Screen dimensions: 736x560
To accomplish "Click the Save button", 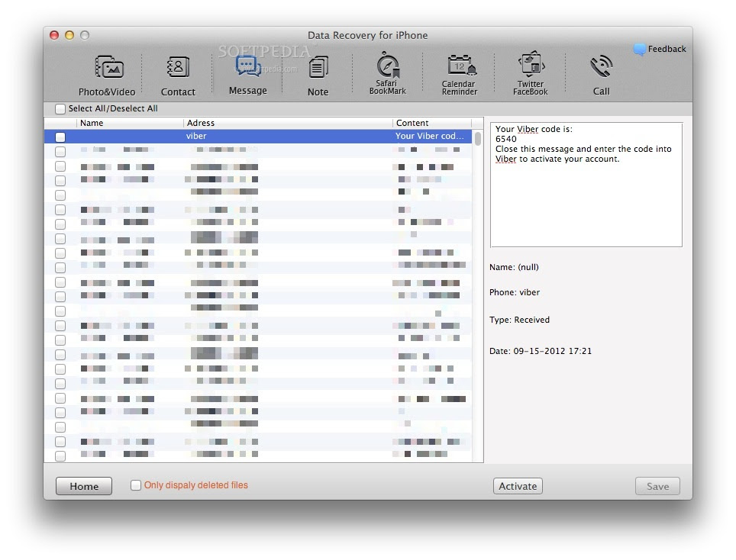I will pyautogui.click(x=657, y=486).
